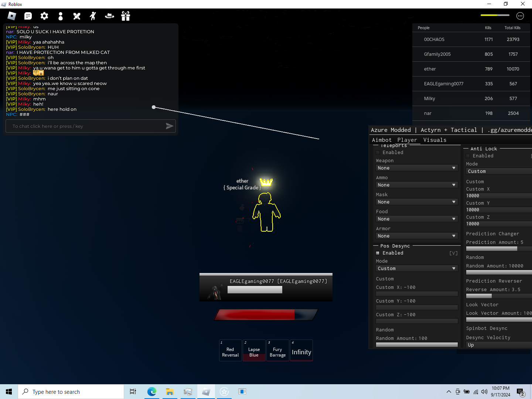Adjust the Custom Z -100 slider
Image resolution: width=532 pixels, height=399 pixels.
pos(417,321)
